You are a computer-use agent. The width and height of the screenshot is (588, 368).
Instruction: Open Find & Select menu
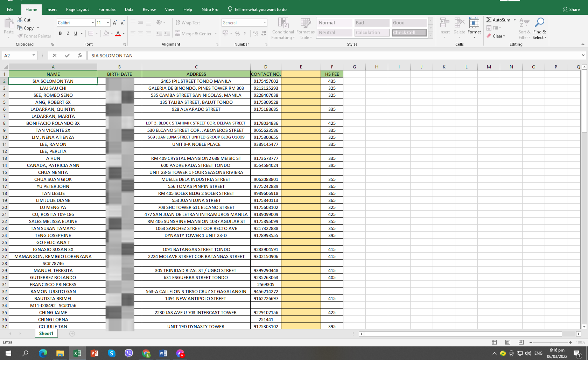click(539, 29)
